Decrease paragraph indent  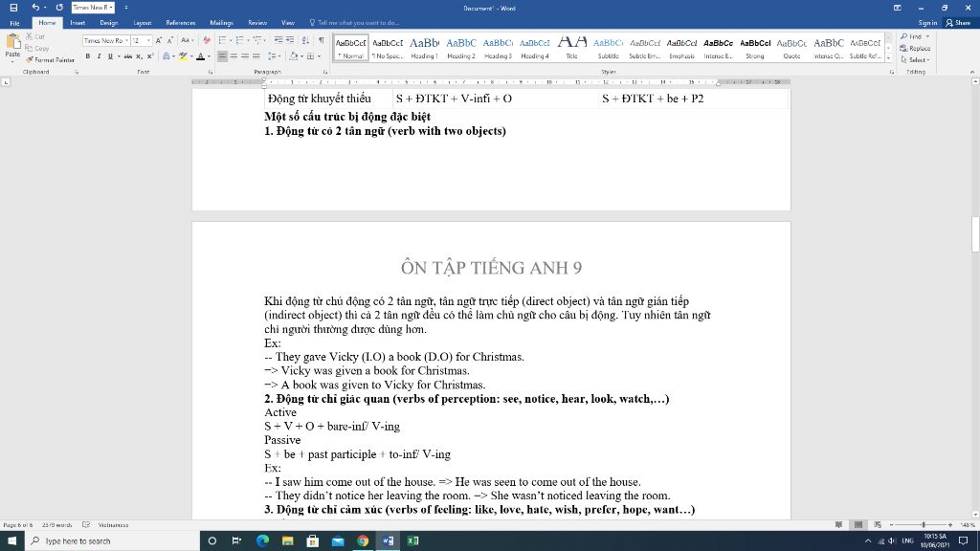point(278,40)
